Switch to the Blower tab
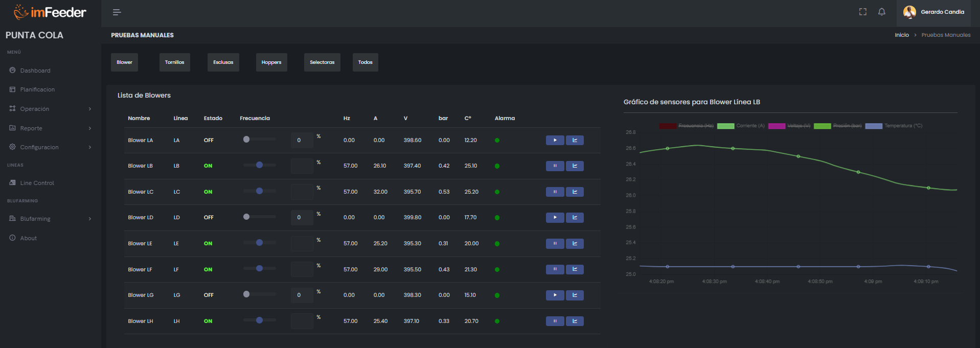Viewport: 980px width, 348px height. point(124,62)
